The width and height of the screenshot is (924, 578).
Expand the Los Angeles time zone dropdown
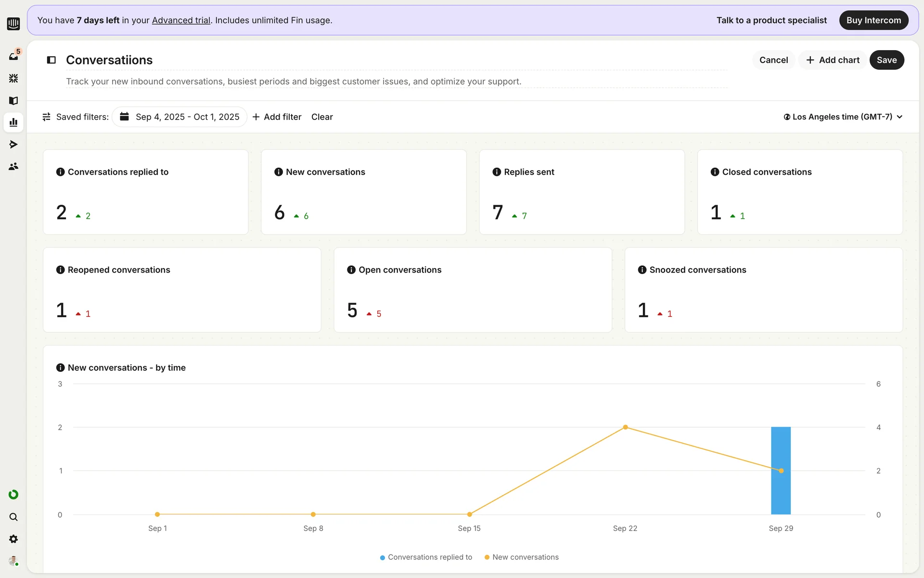click(843, 117)
